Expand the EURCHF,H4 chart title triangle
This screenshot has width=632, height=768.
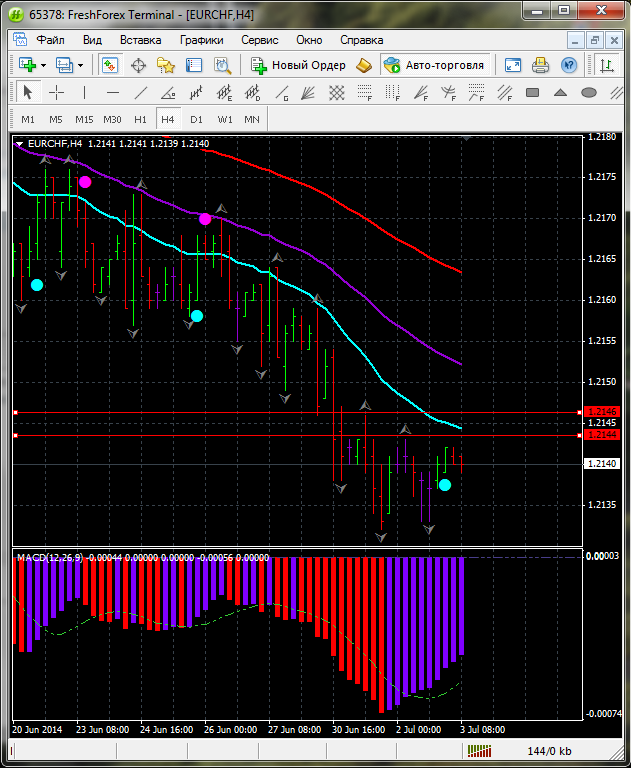19,144
